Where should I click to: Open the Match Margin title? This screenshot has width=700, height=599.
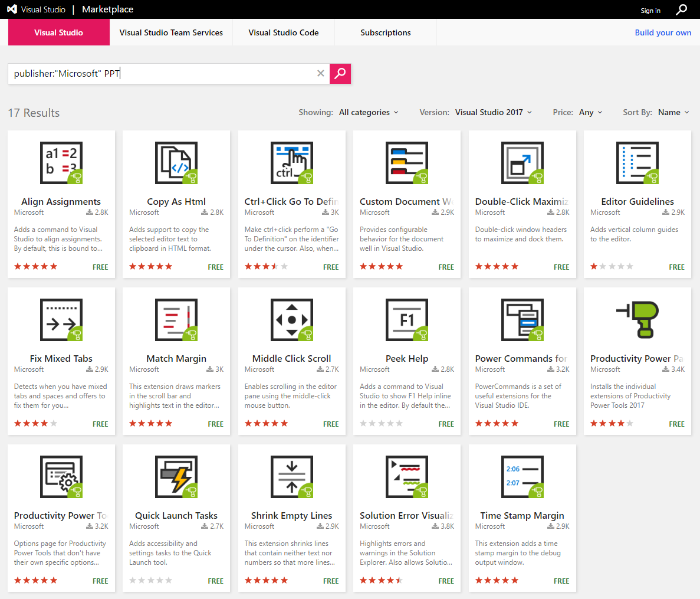(176, 358)
